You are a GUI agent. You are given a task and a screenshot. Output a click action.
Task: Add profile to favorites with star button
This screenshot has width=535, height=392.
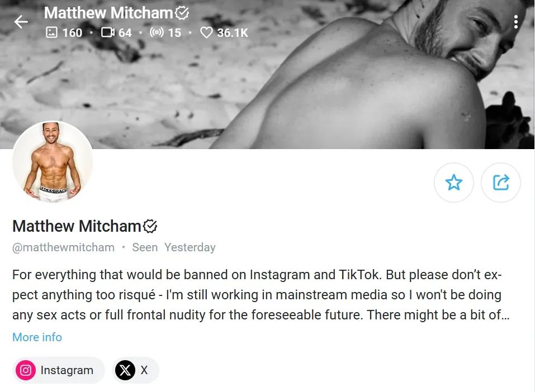(453, 182)
